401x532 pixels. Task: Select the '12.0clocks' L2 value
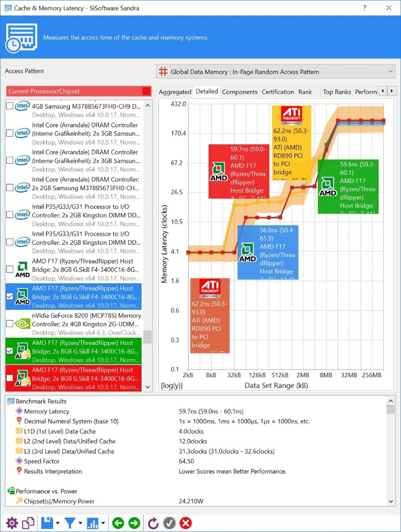click(193, 441)
